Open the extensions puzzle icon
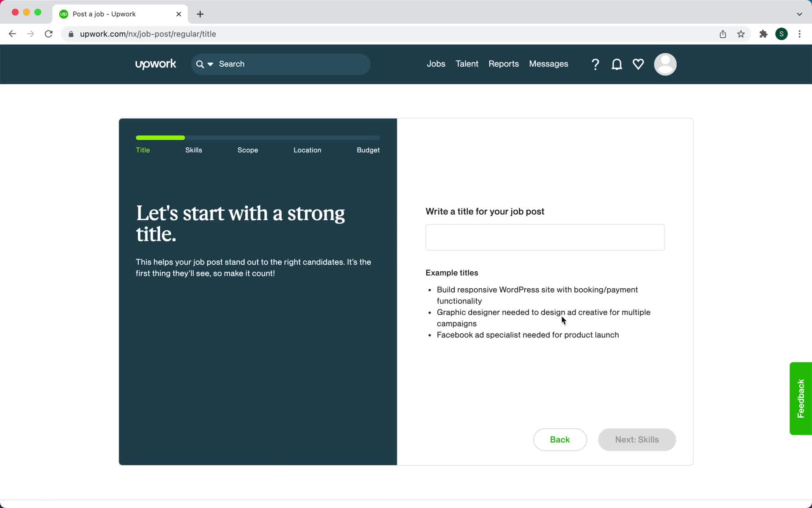Image resolution: width=812 pixels, height=508 pixels. click(x=763, y=34)
